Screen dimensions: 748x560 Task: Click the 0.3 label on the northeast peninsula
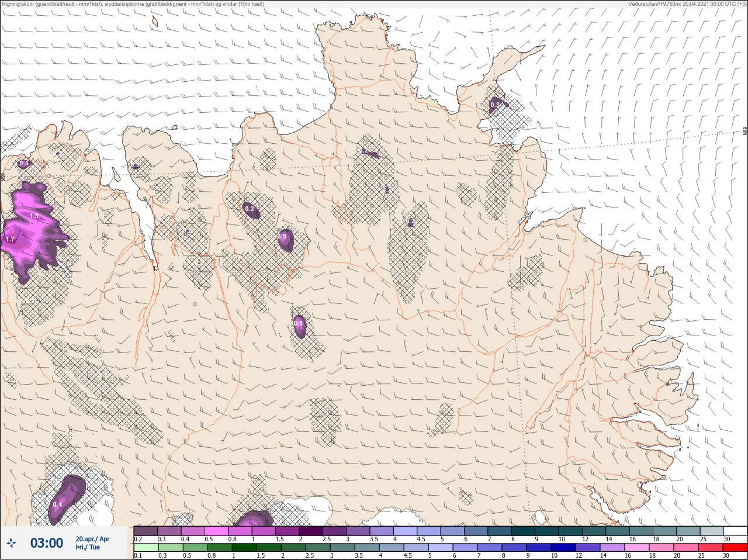point(495,105)
